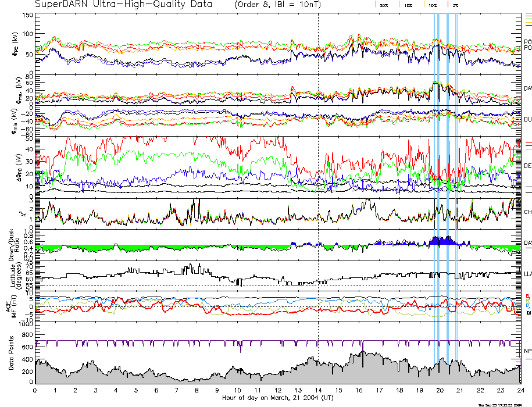532x407 pixels.
Task: Click the 'Data Points' y-axis label
Action: point(11,353)
